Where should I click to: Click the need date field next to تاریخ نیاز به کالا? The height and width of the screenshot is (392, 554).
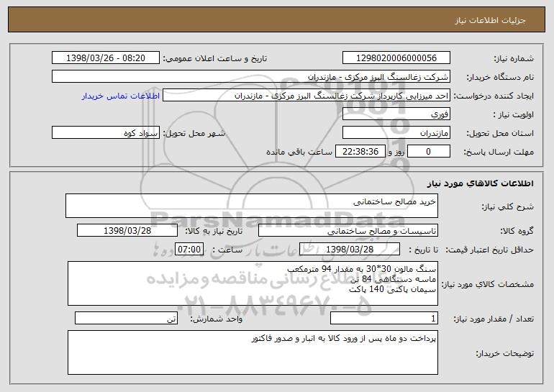click(127, 231)
